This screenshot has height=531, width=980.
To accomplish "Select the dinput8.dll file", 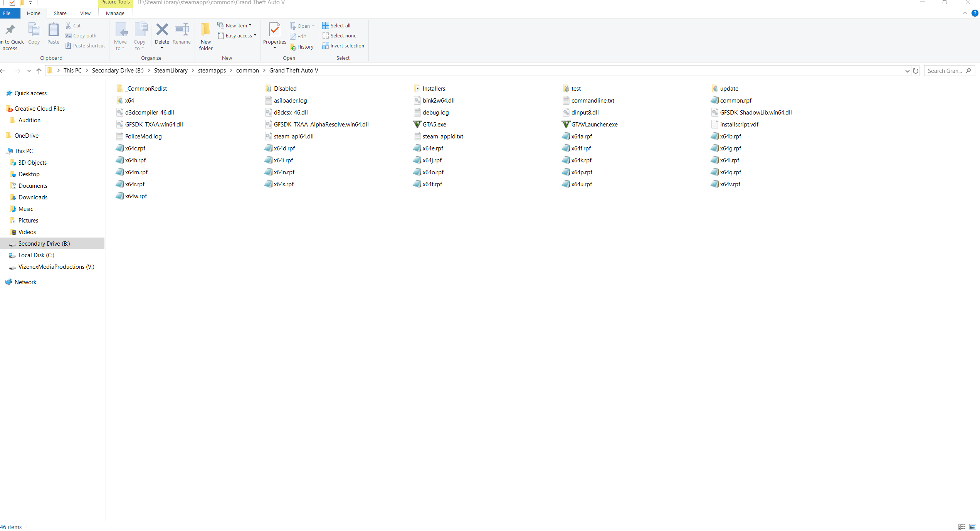I will (580, 112).
